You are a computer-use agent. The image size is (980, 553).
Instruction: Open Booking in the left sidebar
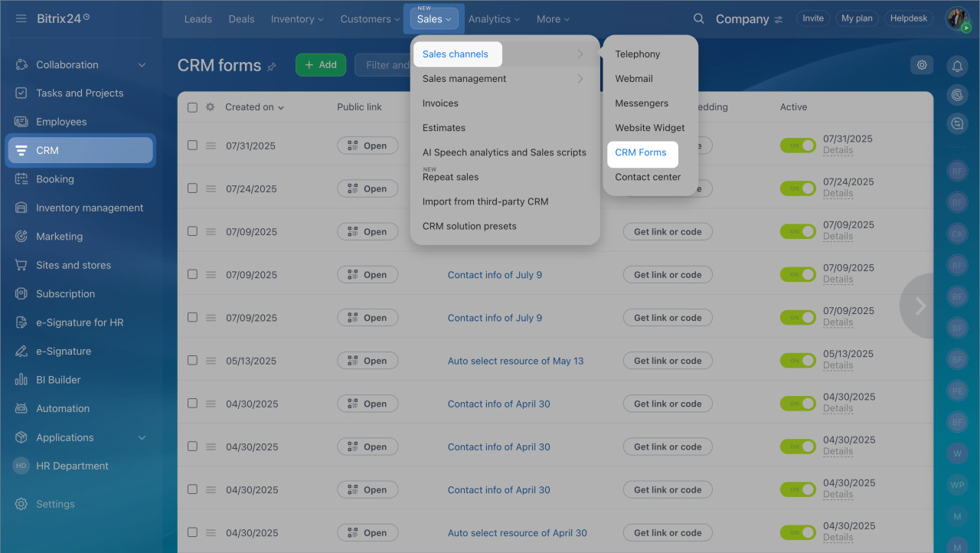tap(55, 179)
